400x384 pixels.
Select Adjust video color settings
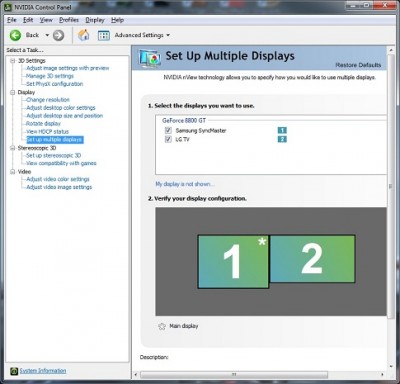58,179
